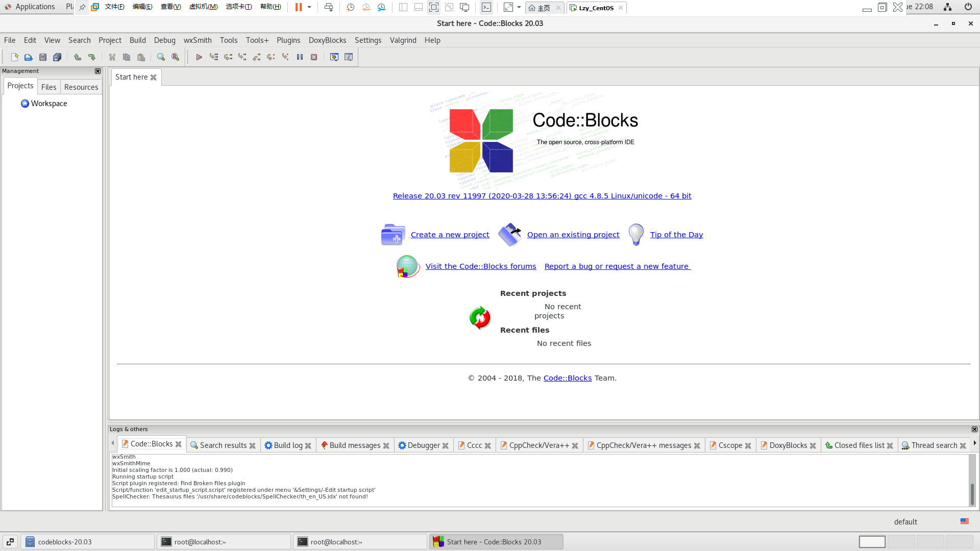Image resolution: width=980 pixels, height=551 pixels.
Task: Click the forums globe icon
Action: pos(408,266)
